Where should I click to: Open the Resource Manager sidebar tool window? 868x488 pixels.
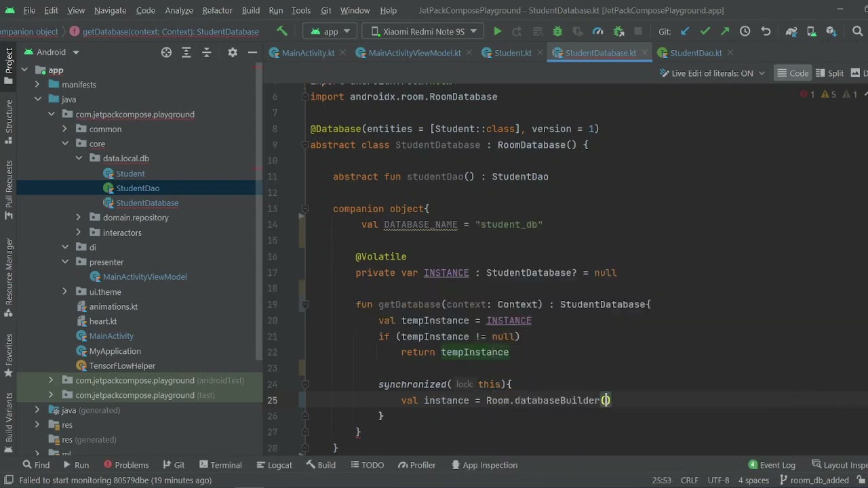9,277
